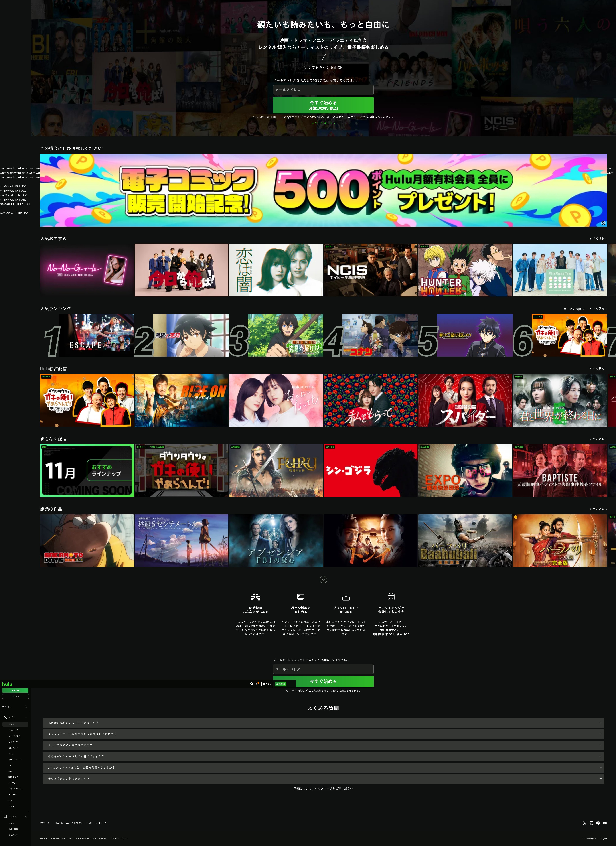Expand FAQ クレジットカード以外で支払う方法はありますか？

(x=323, y=734)
